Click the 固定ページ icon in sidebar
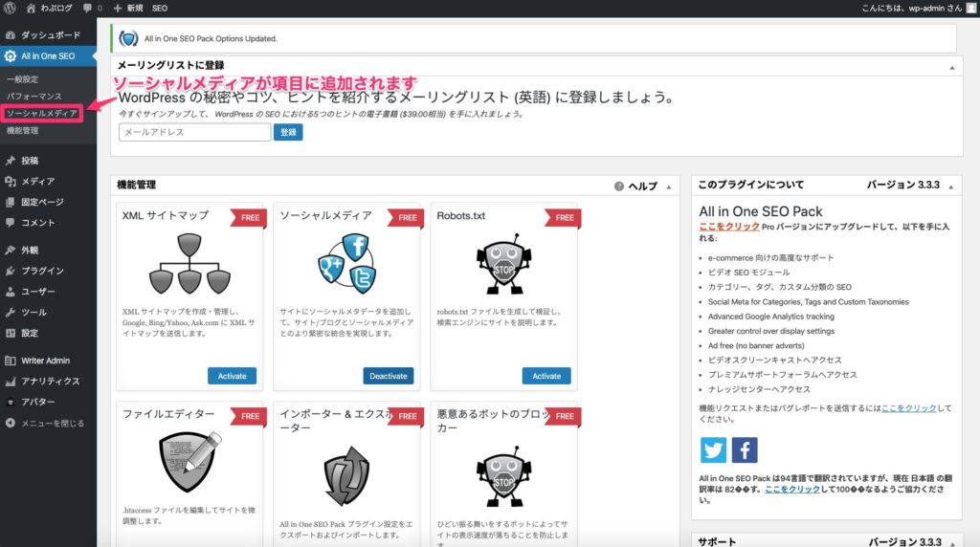 point(10,202)
